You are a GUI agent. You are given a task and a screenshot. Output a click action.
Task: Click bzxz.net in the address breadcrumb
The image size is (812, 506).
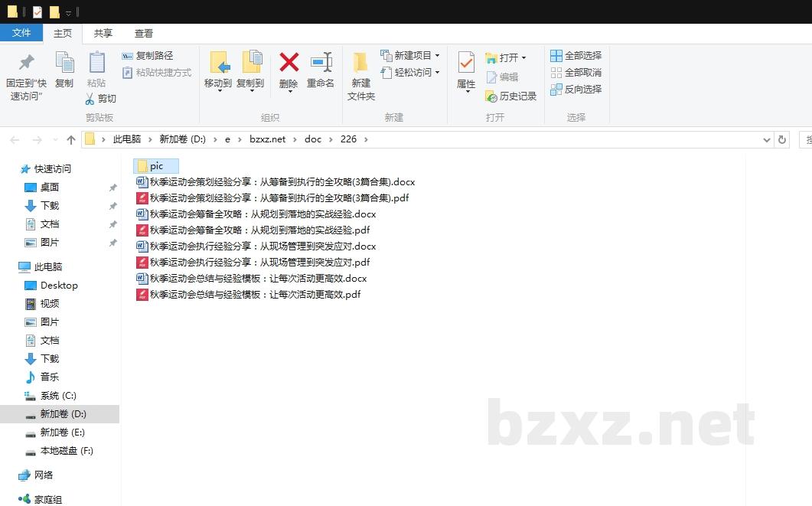(267, 139)
